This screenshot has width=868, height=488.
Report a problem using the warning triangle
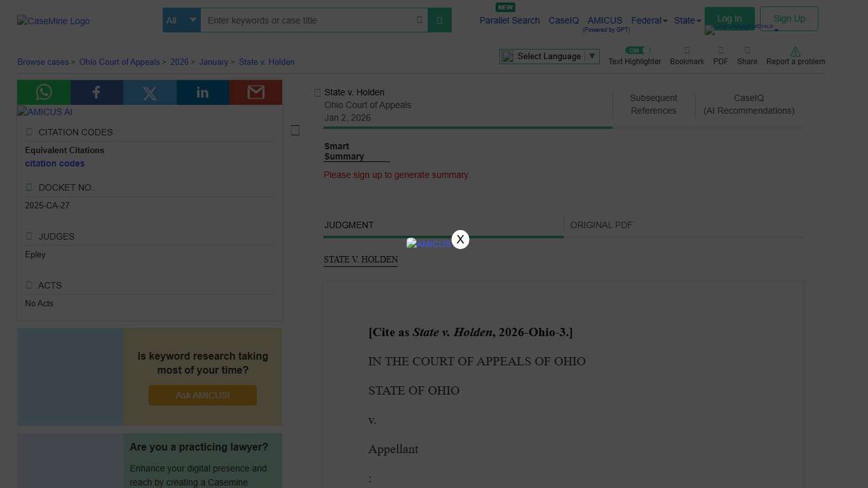pyautogui.click(x=795, y=52)
